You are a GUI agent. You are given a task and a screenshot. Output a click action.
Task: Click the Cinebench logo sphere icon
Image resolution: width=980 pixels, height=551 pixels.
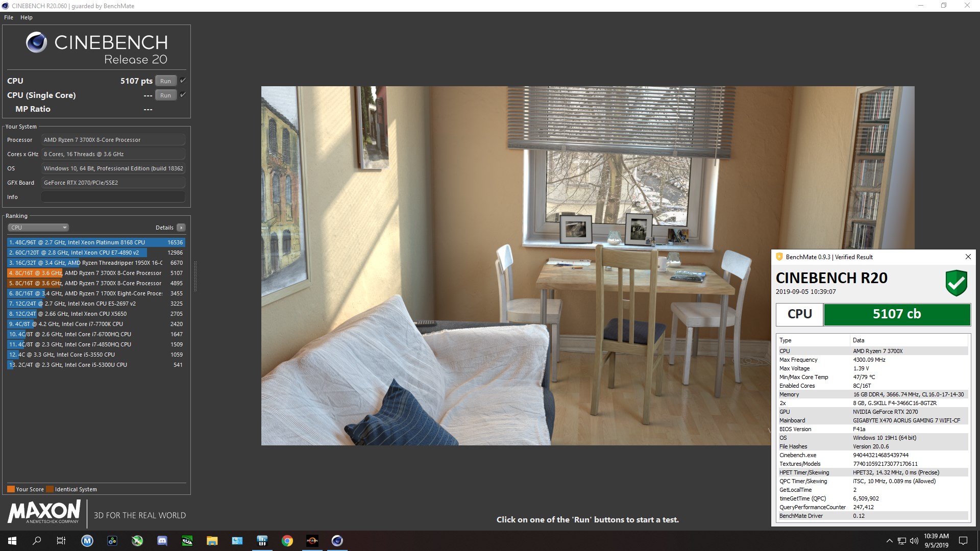point(36,42)
